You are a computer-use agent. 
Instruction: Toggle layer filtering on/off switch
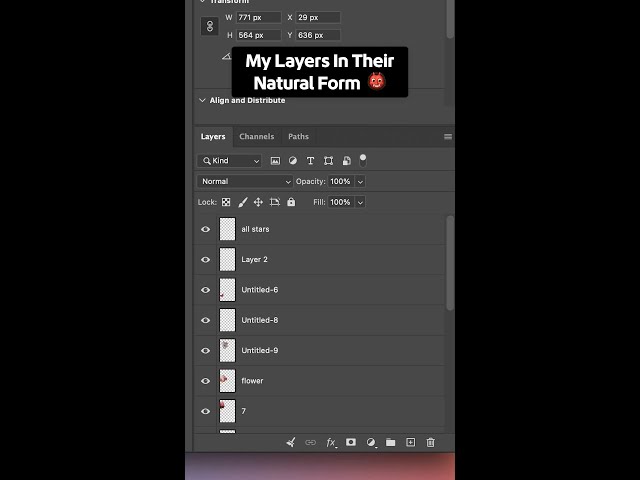point(362,160)
